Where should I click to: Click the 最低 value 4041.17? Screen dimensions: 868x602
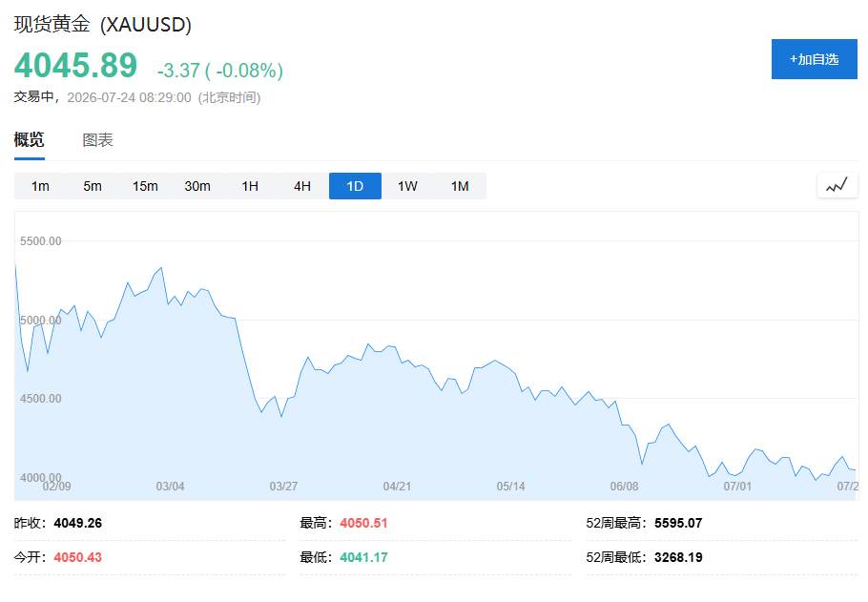(x=363, y=557)
